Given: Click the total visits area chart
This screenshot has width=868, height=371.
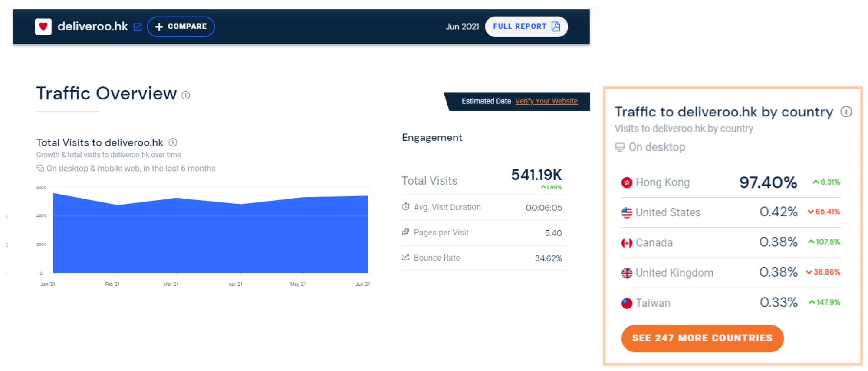Looking at the screenshot, I should (x=210, y=233).
